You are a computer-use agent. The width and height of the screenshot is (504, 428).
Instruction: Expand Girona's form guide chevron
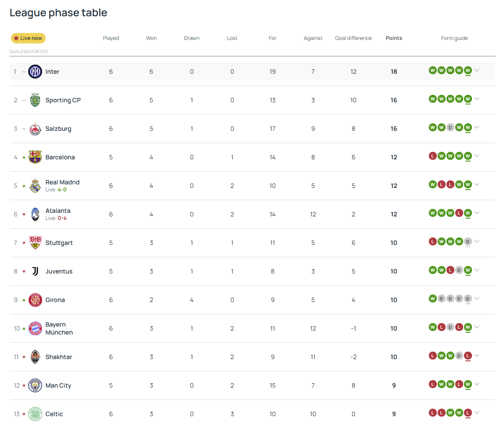click(x=477, y=299)
